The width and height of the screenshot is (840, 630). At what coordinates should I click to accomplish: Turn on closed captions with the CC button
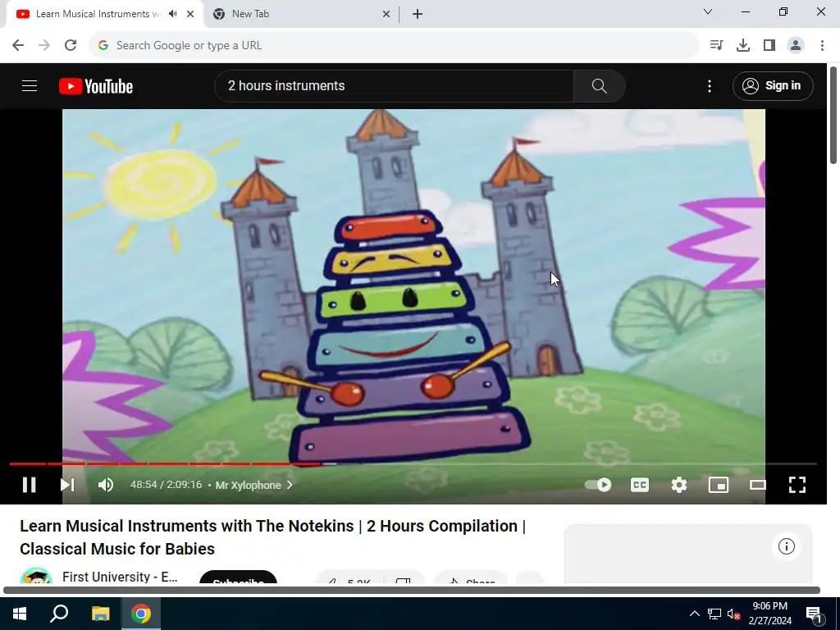click(640, 485)
